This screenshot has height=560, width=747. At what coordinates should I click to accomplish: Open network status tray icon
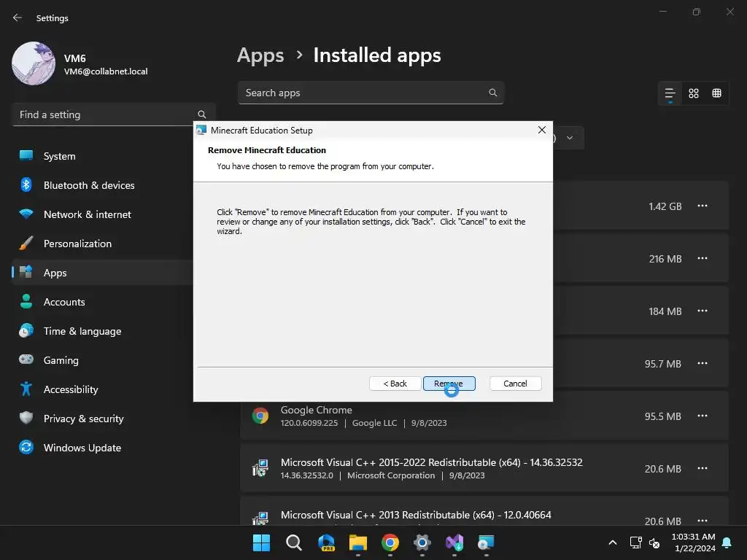pos(635,542)
